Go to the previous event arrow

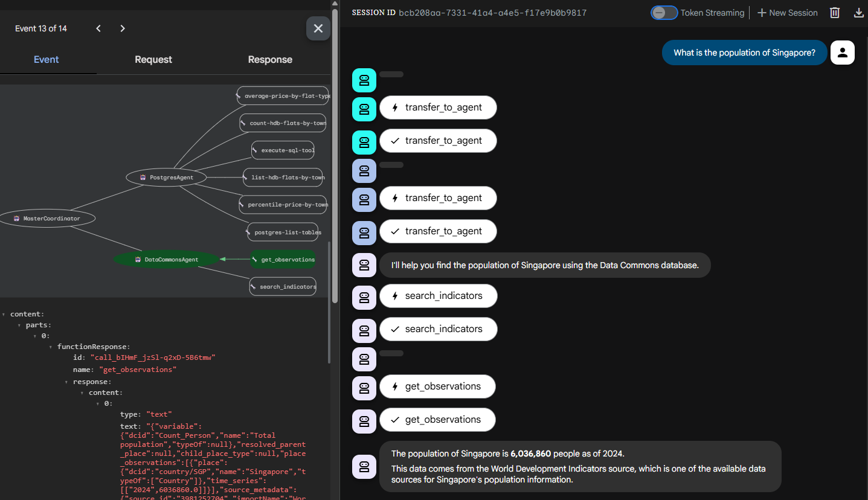click(98, 28)
